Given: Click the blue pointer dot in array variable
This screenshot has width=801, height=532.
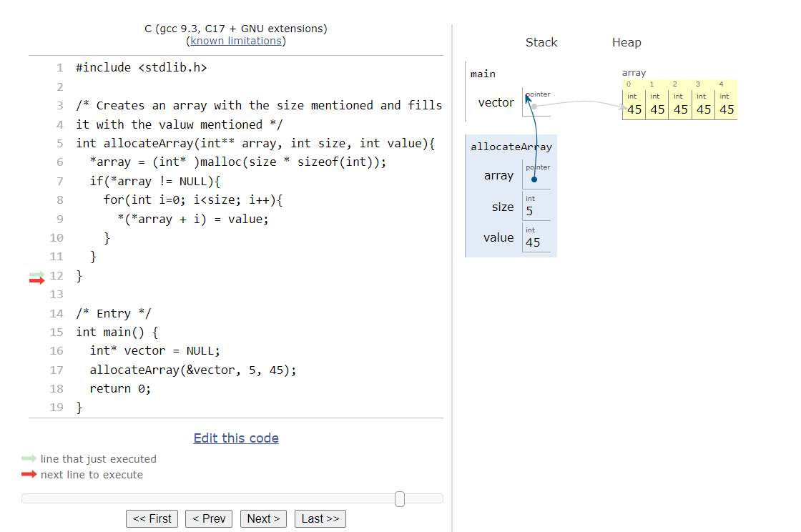Looking at the screenshot, I should point(534,179).
